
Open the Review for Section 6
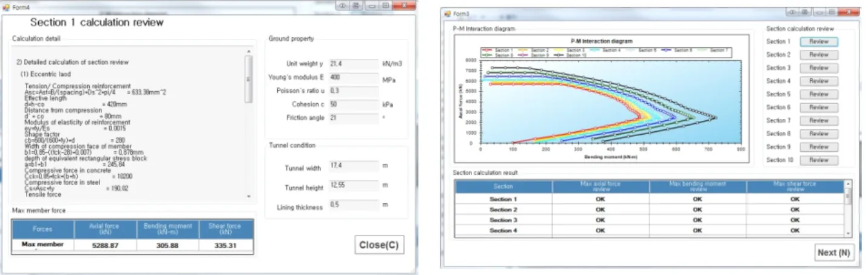click(x=818, y=107)
